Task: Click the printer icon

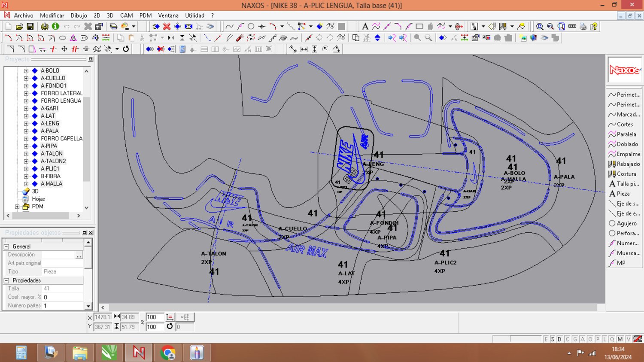Action: (583, 27)
